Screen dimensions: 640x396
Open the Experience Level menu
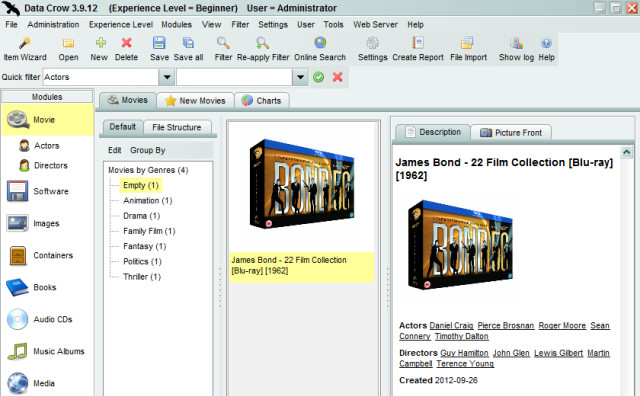(x=121, y=24)
